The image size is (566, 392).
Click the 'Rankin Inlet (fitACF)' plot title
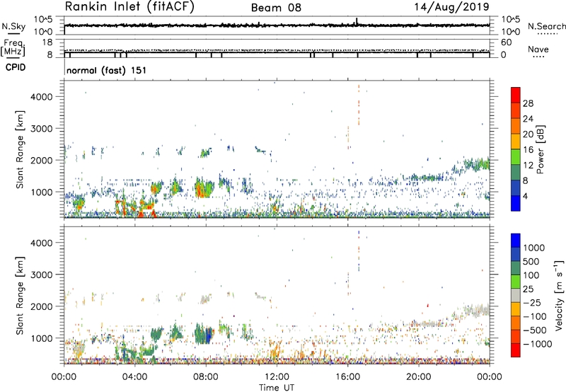click(x=129, y=7)
